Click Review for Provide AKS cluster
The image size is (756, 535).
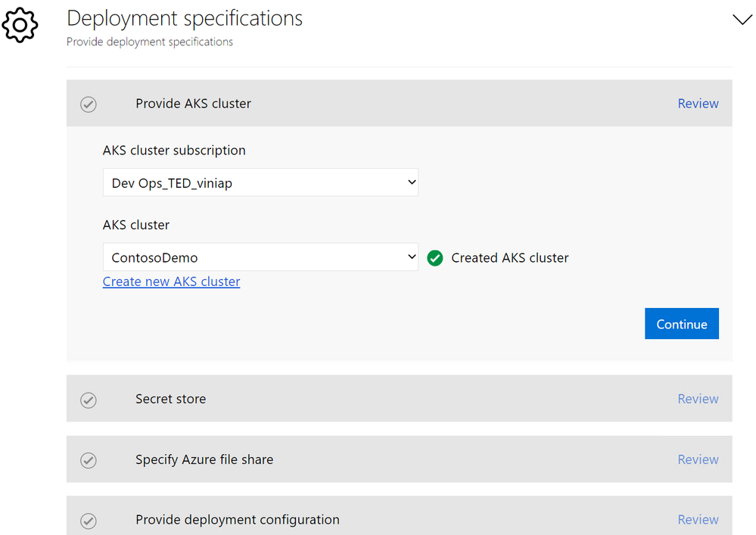(x=698, y=104)
